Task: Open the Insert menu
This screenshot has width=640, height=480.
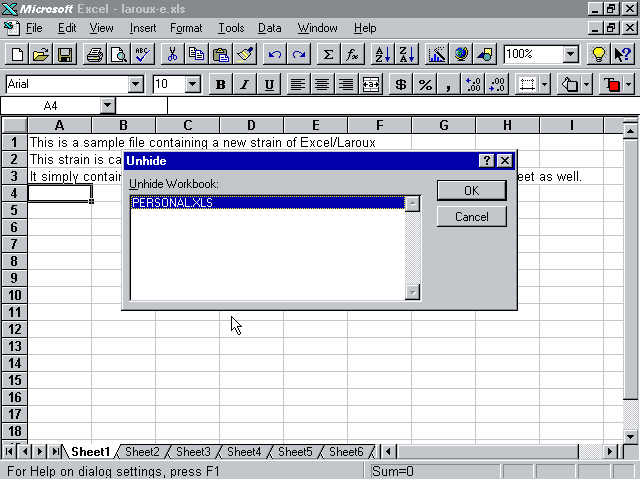Action: [x=143, y=28]
